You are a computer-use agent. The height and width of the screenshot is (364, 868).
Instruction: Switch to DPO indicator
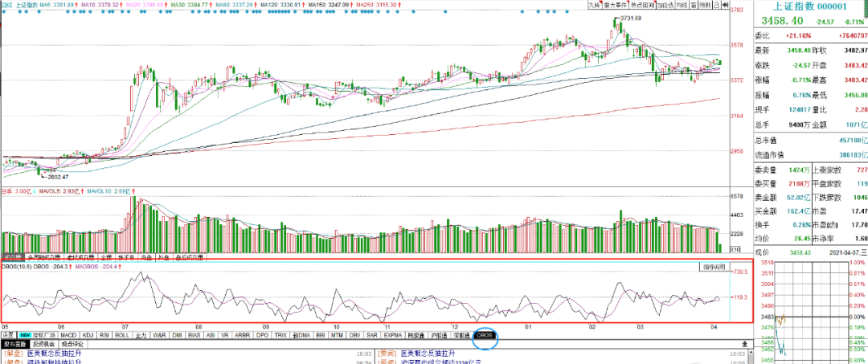pyautogui.click(x=262, y=335)
